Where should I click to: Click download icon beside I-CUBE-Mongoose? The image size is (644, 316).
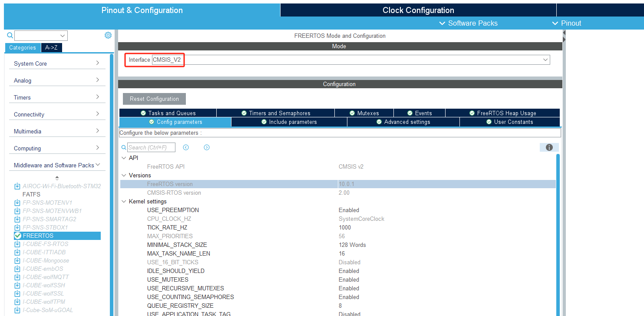(x=17, y=260)
